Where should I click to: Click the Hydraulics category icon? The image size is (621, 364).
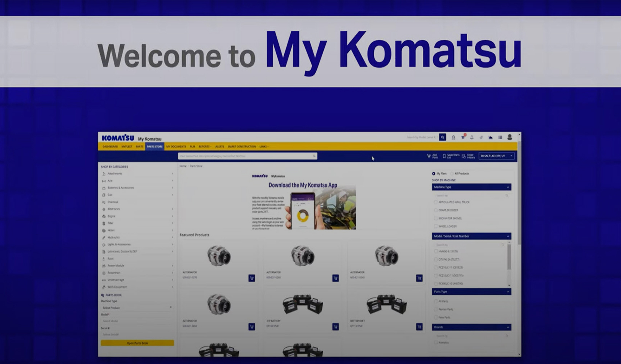104,237
